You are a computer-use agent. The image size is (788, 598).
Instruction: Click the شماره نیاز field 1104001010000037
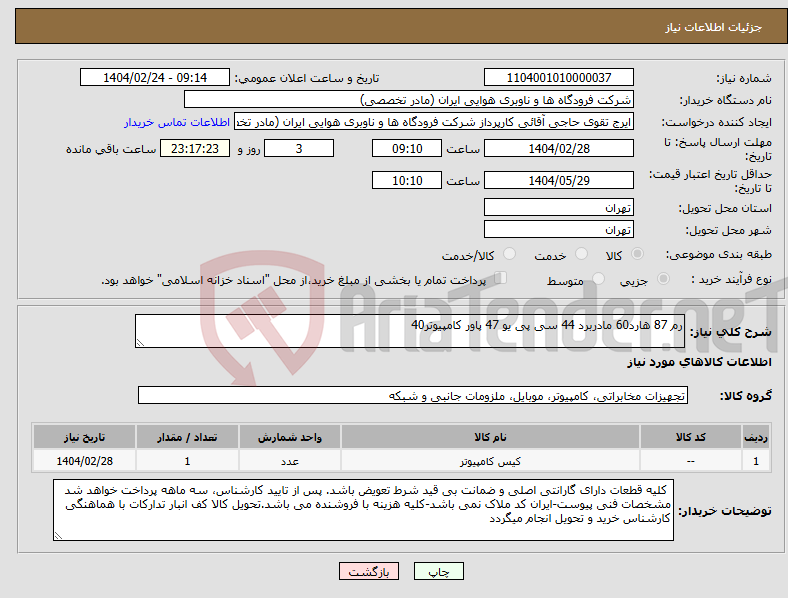click(x=558, y=77)
